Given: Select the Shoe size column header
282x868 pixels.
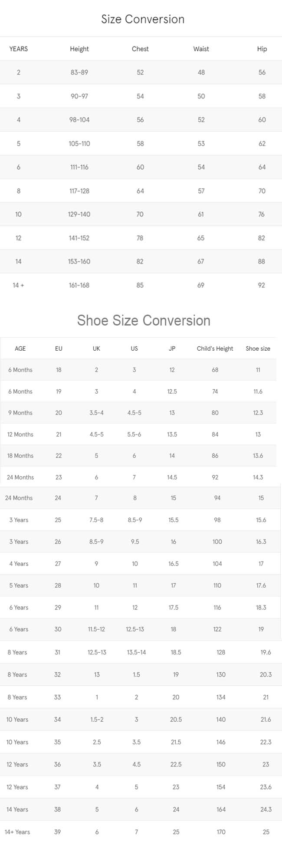Looking at the screenshot, I should pyautogui.click(x=258, y=349).
